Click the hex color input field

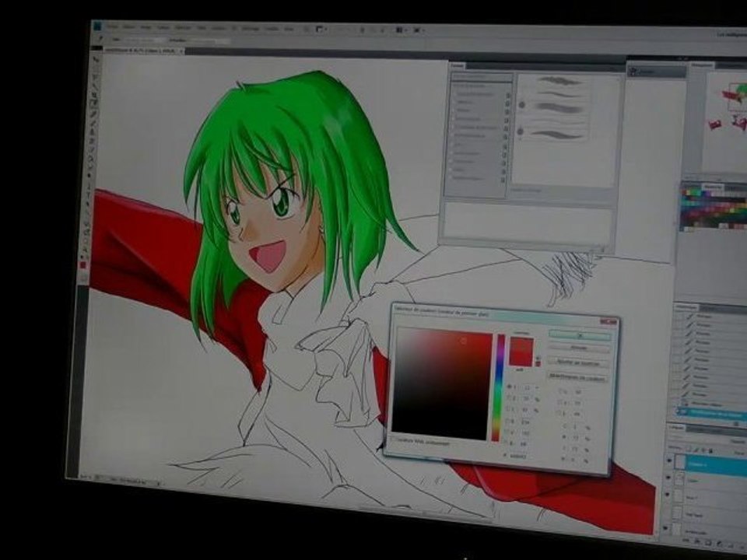coord(519,457)
